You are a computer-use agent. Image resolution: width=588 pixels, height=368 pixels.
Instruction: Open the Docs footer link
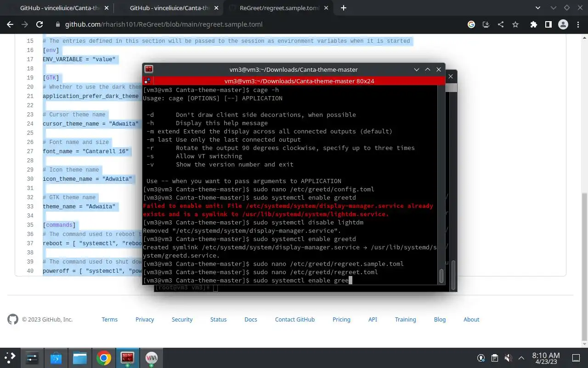[x=251, y=319]
